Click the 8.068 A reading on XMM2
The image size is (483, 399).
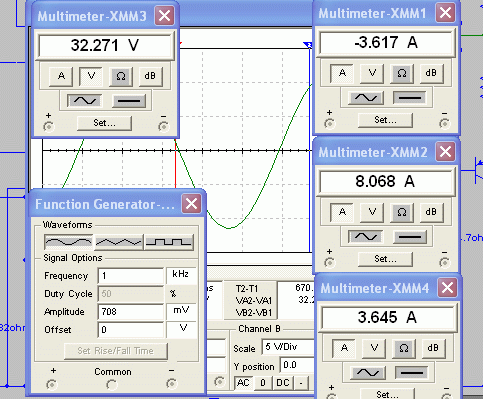tap(385, 181)
